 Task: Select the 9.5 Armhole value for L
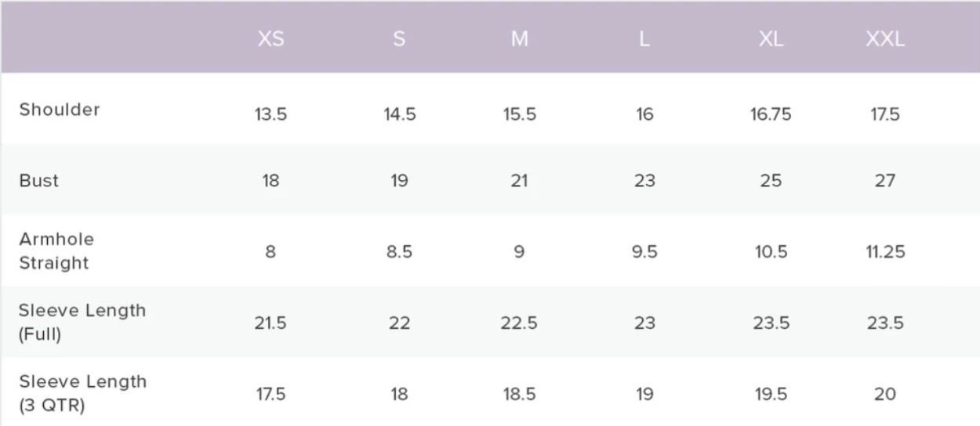(644, 252)
